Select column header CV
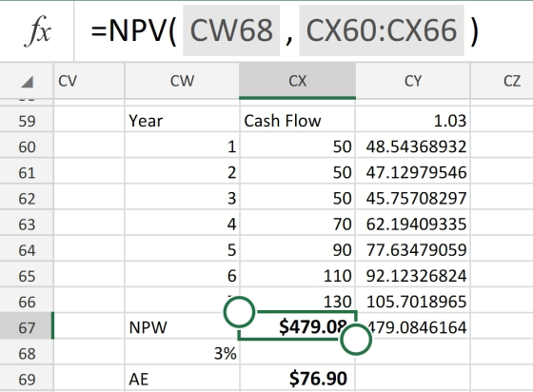 [x=89, y=81]
